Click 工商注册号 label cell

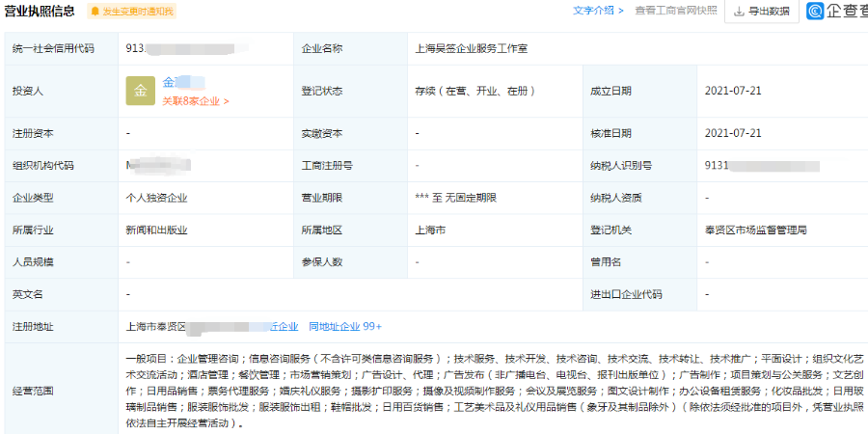click(350, 166)
